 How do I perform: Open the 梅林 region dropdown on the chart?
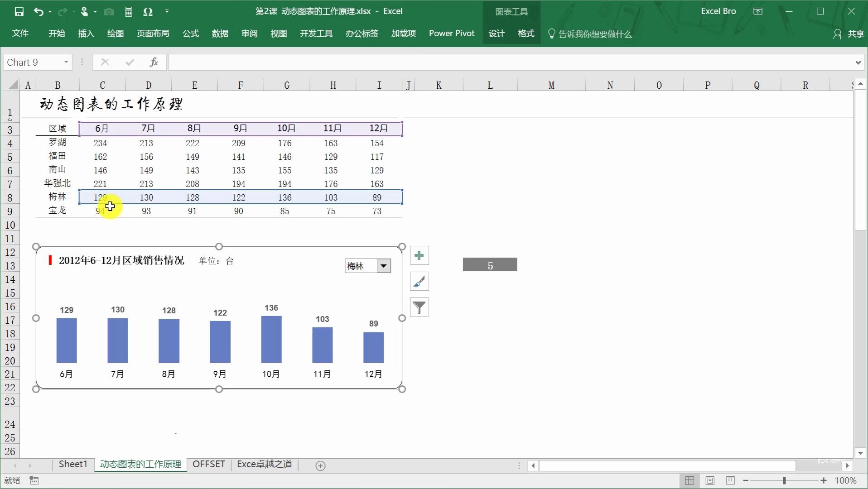384,266
